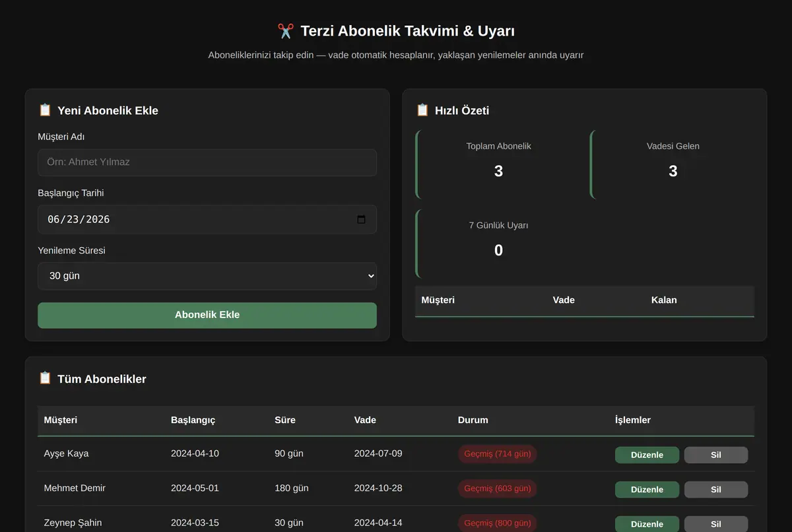Click the Abonelik Ekle button
The image size is (792, 532).
(x=207, y=315)
